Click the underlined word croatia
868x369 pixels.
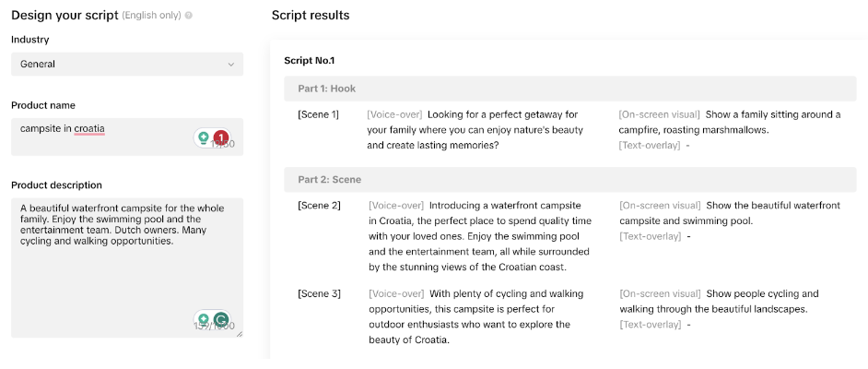[89, 129]
